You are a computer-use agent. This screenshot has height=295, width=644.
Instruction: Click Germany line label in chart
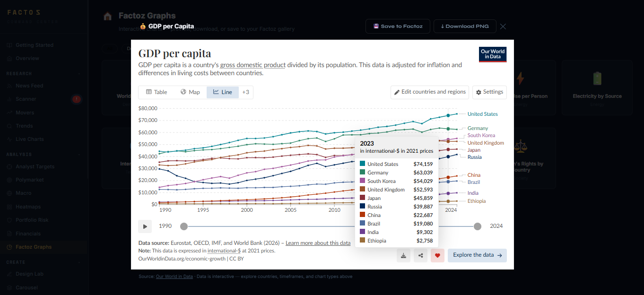click(x=478, y=129)
